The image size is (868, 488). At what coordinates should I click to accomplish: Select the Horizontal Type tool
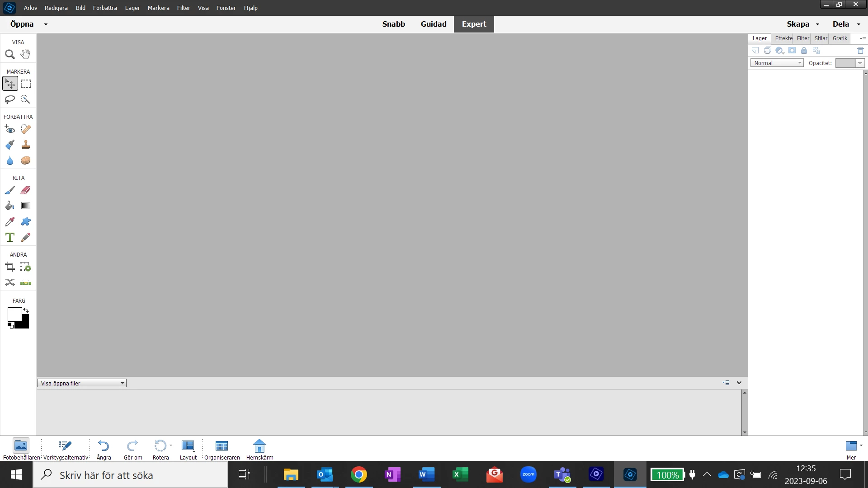coord(10,237)
